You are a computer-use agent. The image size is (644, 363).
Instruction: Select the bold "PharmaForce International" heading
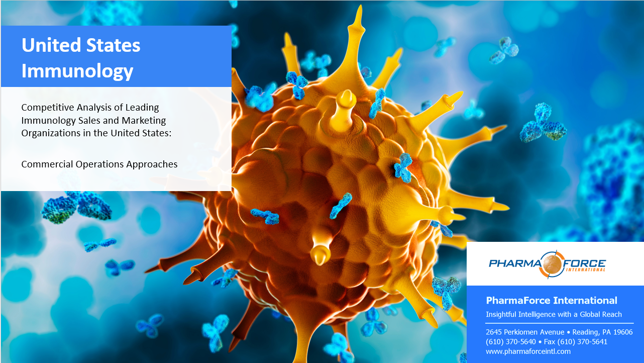(551, 301)
